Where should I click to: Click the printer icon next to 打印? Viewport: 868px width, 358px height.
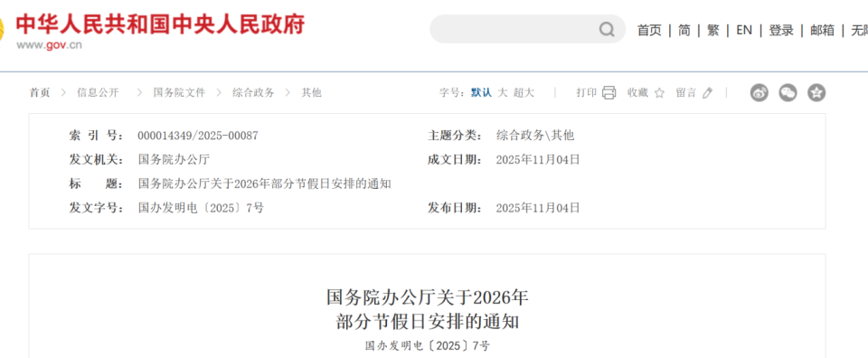(x=609, y=93)
